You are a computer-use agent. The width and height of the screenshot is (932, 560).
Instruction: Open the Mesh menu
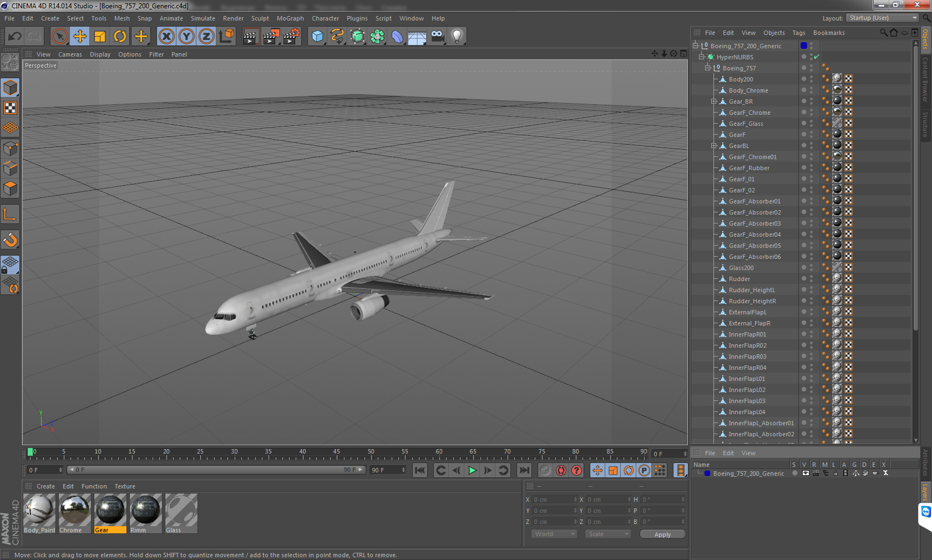pyautogui.click(x=122, y=18)
